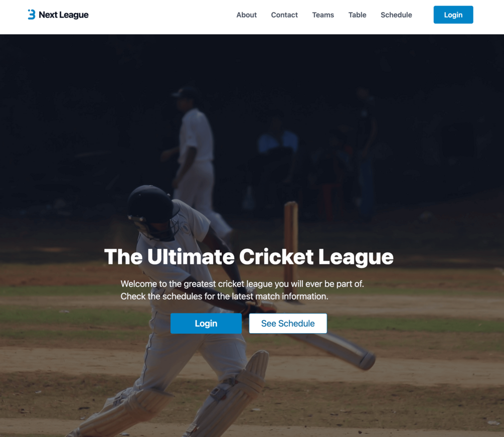504x437 pixels.
Task: Click The Ultimate Cricket League headline
Action: point(249,257)
